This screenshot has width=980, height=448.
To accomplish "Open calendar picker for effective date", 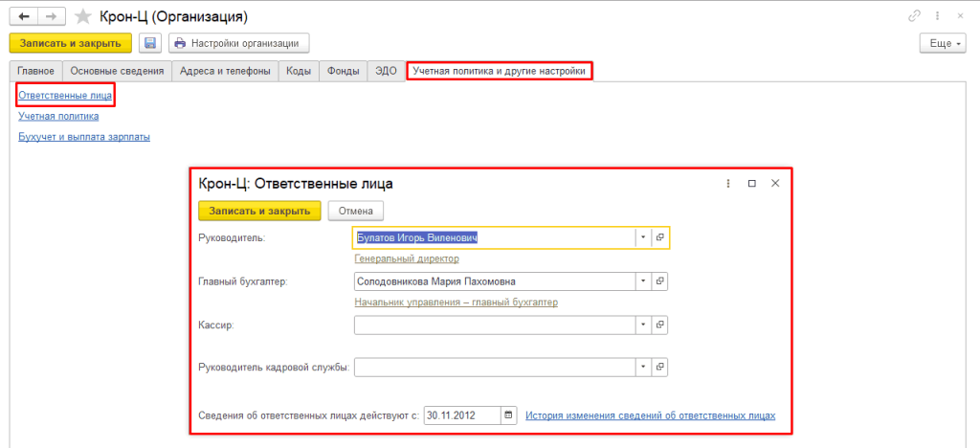I will [508, 415].
